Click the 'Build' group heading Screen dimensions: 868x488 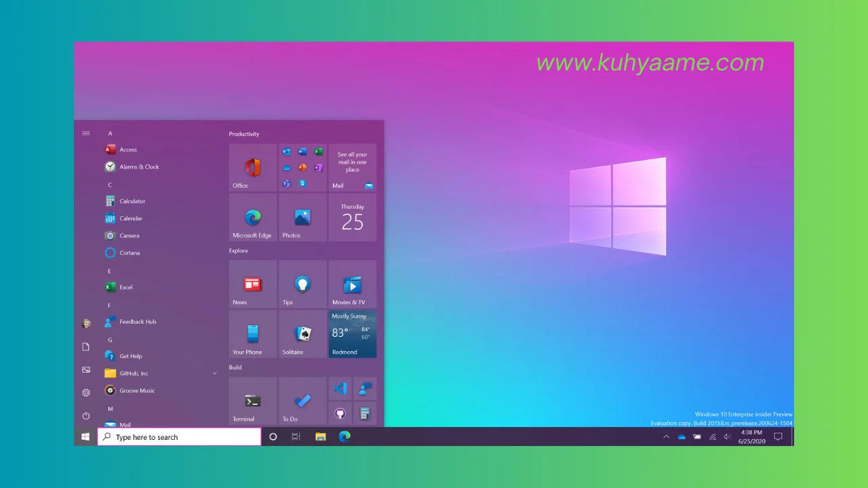tap(235, 367)
